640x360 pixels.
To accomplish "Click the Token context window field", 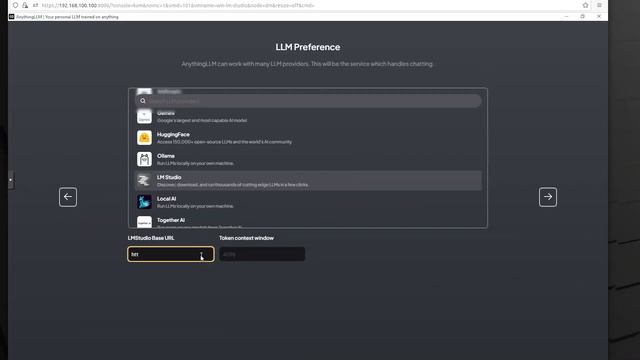I will tap(262, 254).
